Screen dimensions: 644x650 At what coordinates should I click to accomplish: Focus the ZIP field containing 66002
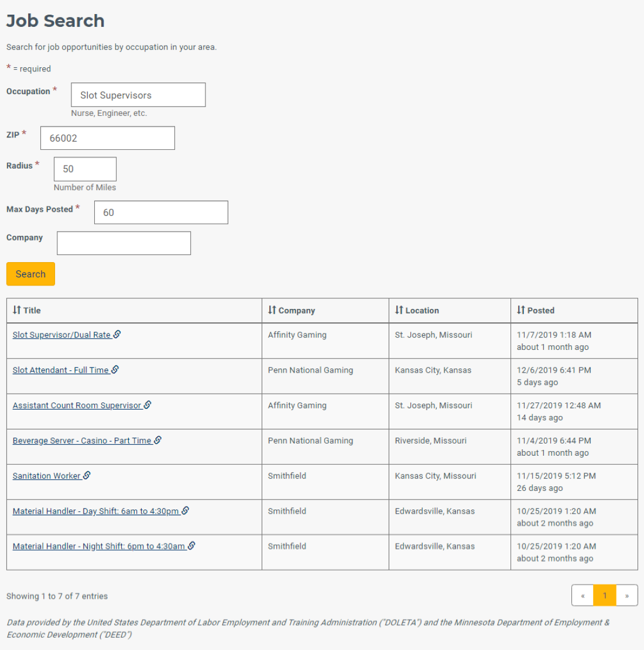coord(108,138)
